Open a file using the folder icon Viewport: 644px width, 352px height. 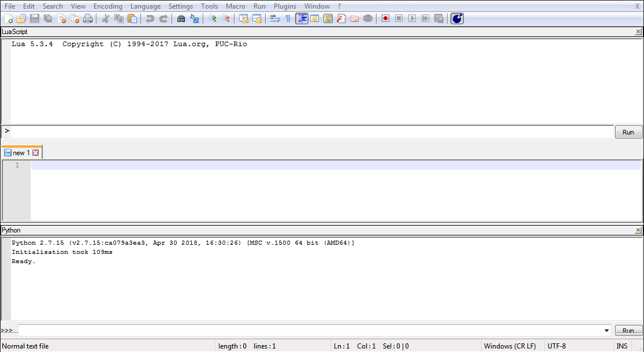21,18
